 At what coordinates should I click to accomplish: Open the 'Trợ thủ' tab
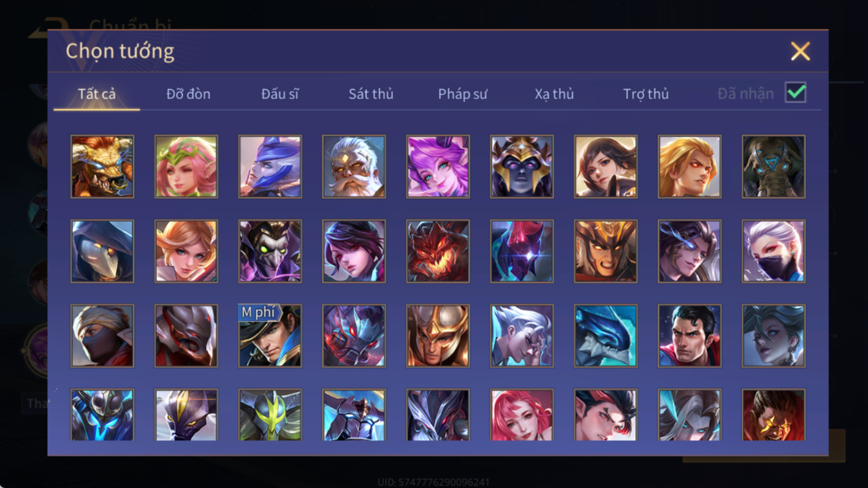pos(646,94)
